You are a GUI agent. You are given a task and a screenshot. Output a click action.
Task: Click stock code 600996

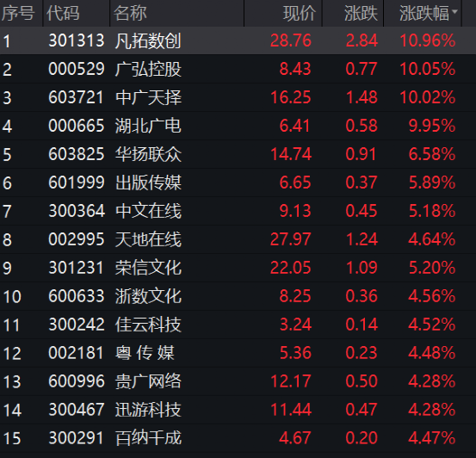point(77,381)
